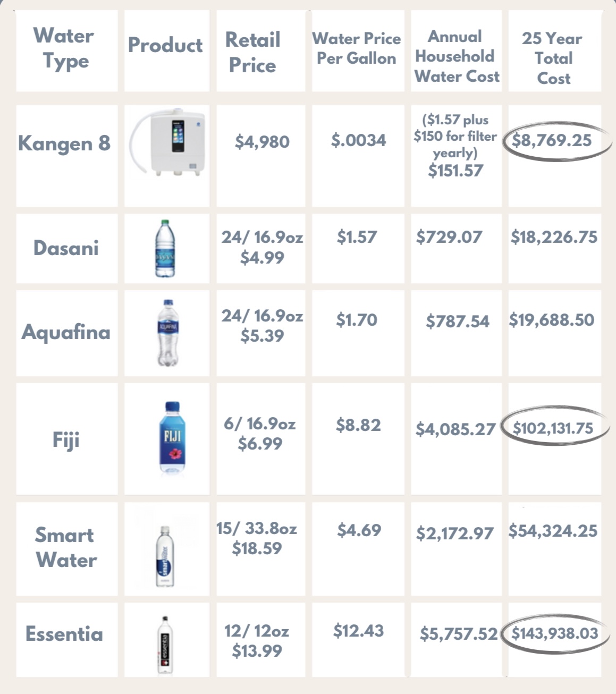Click the Kangen 8 machine image
Image resolution: width=616 pixels, height=694 pixels.
click(x=167, y=142)
